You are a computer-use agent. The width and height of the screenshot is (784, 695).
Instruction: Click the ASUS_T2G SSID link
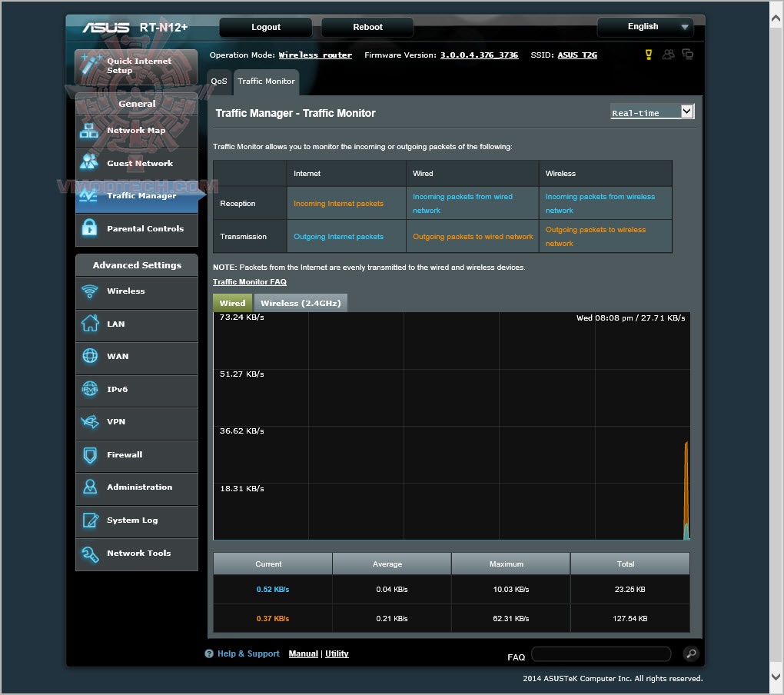tap(577, 55)
